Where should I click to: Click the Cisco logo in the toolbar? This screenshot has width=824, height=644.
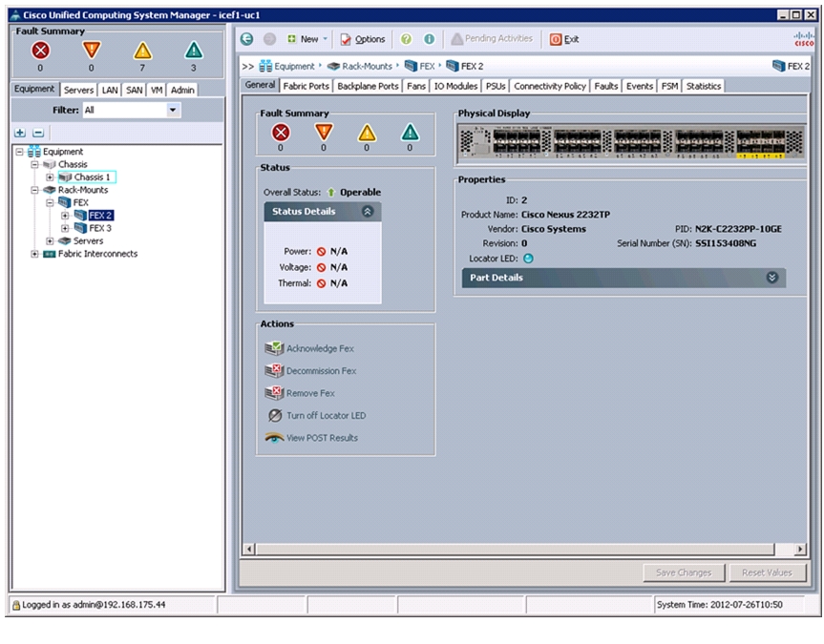[x=804, y=39]
